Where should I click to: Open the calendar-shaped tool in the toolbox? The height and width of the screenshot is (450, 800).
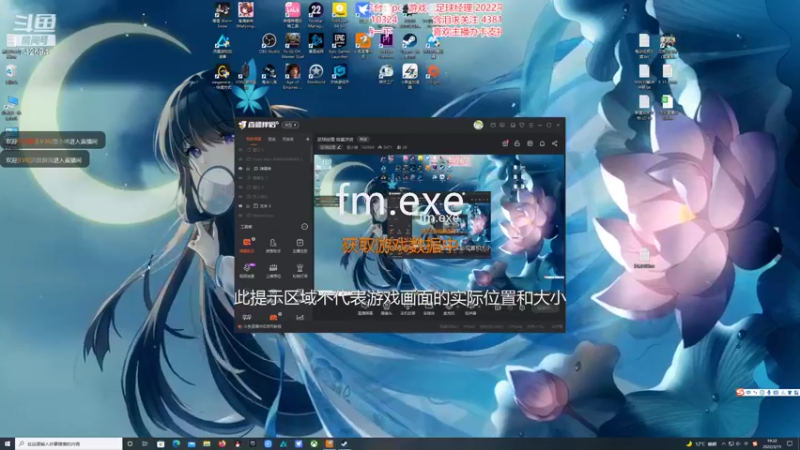299,245
